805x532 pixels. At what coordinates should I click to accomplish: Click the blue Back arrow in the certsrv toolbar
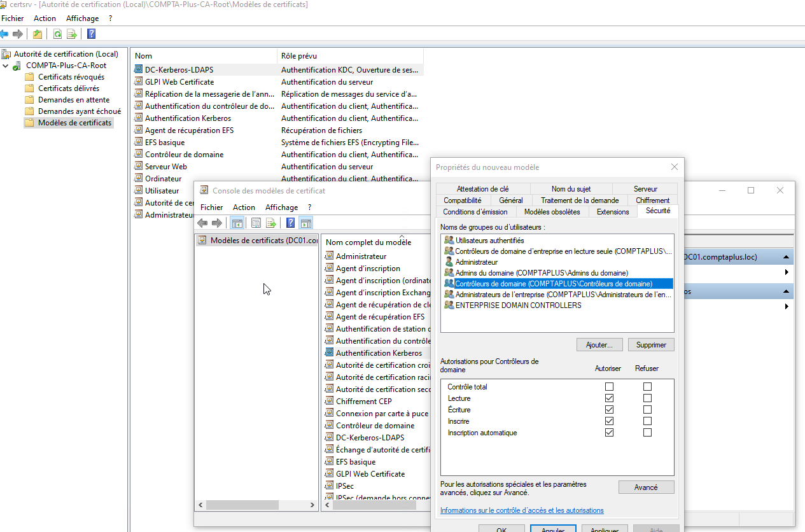[4, 34]
